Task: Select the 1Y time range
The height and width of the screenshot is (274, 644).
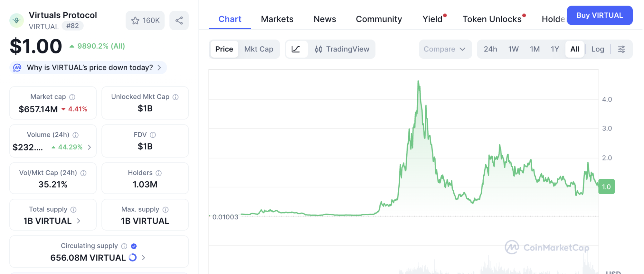Action: point(554,49)
